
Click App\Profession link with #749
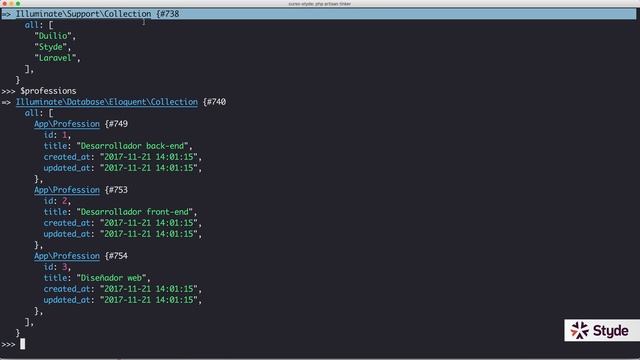pos(67,124)
